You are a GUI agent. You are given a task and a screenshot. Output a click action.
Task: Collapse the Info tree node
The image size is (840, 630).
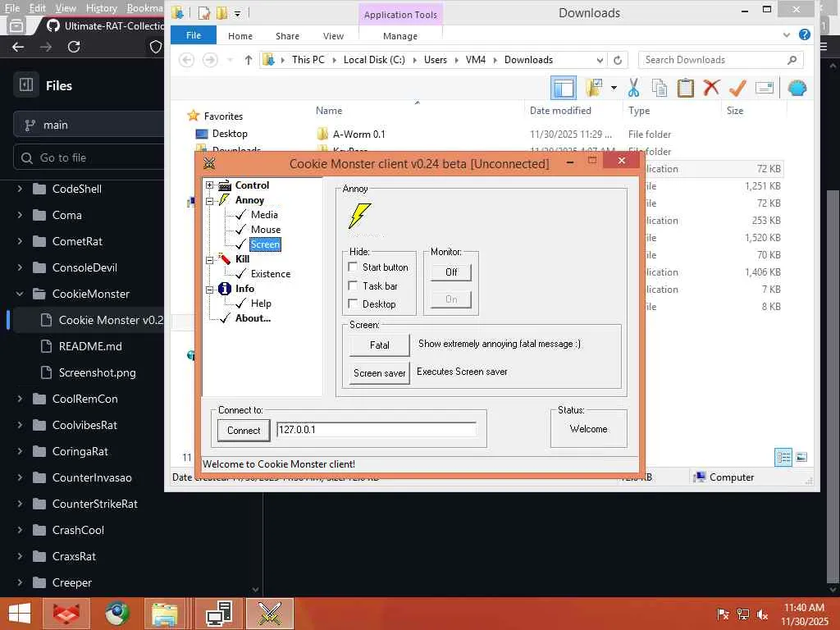point(209,290)
